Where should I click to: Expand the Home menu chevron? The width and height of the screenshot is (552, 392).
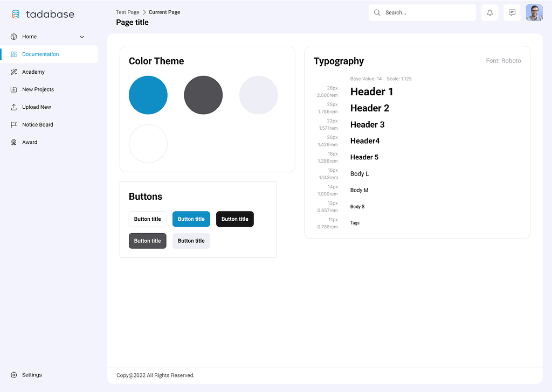[x=82, y=37]
